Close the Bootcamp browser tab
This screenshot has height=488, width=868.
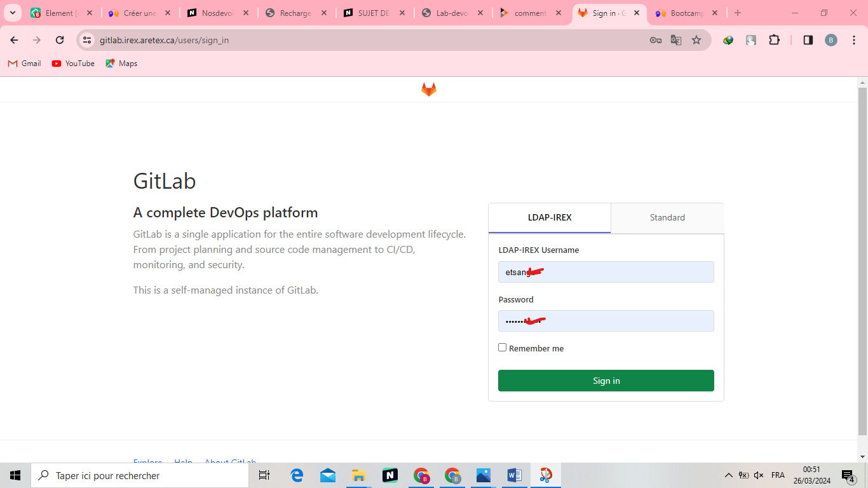(715, 13)
